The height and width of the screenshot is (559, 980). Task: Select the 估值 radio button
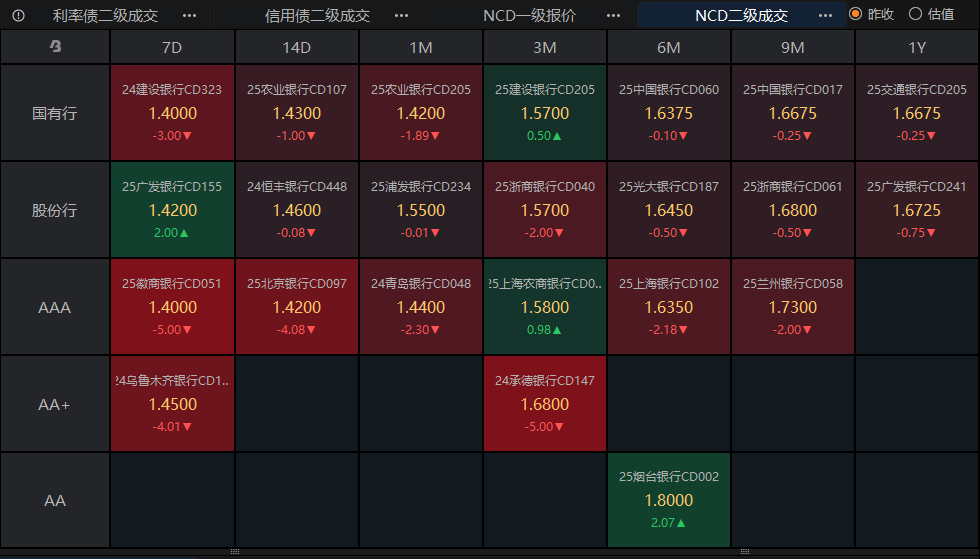click(916, 14)
